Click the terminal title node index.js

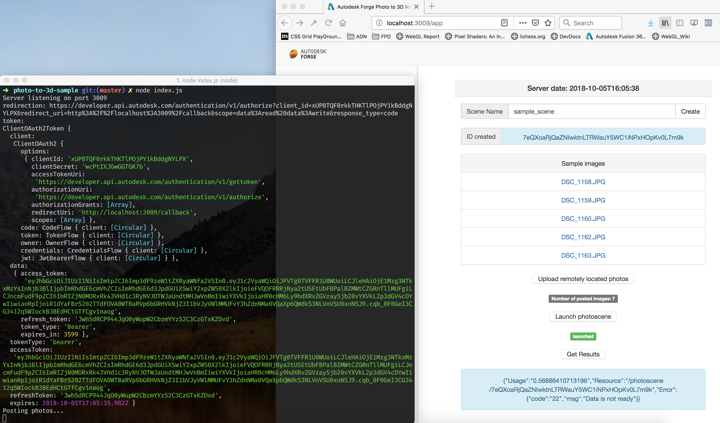207,80
